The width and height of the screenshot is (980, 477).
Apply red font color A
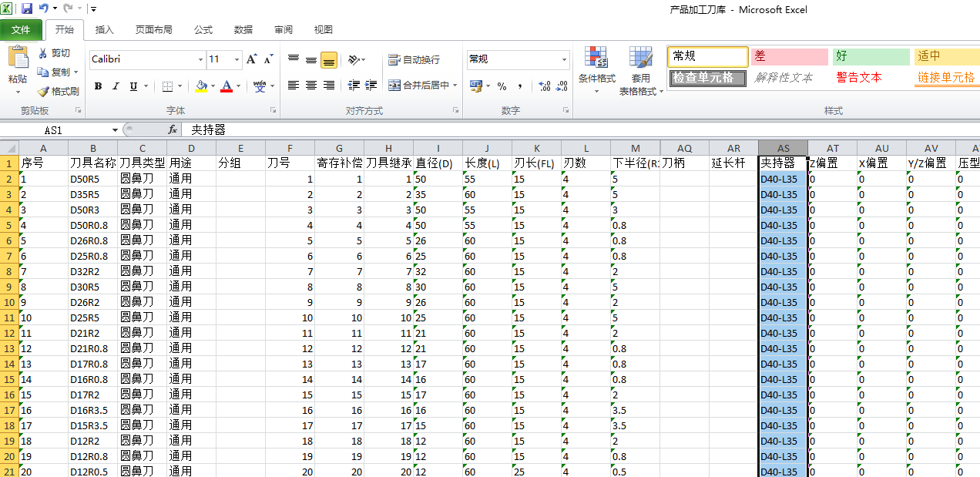point(227,86)
